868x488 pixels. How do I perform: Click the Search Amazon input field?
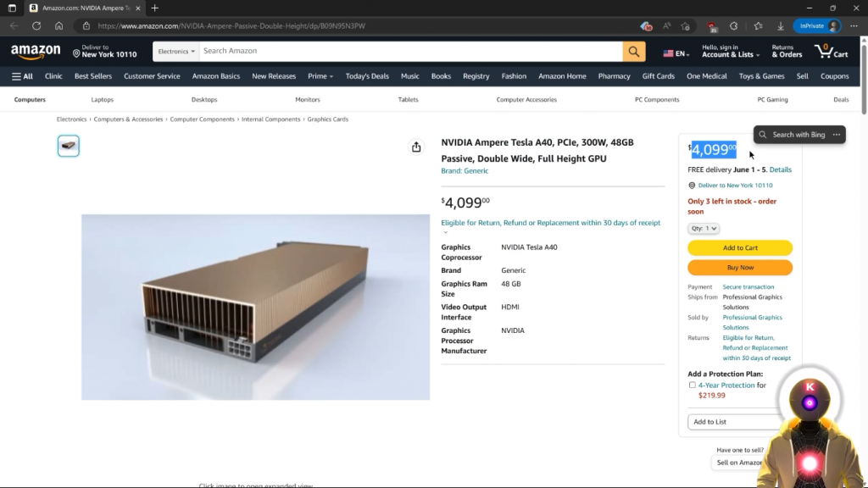(x=410, y=52)
